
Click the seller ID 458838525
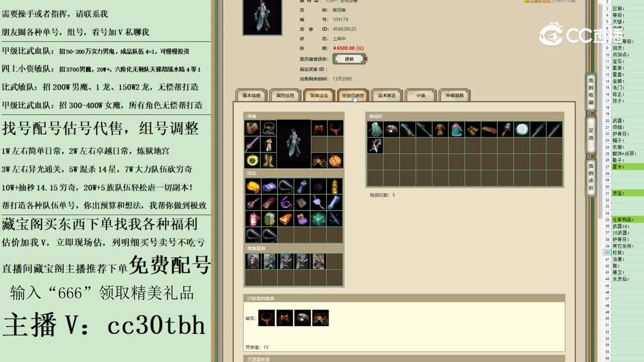[x=345, y=29]
